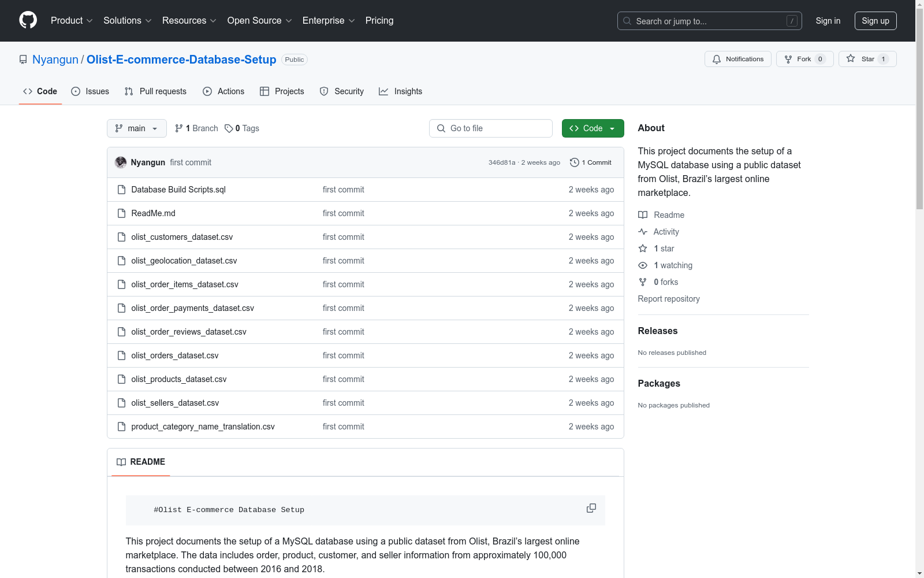Click the file icon beside ReadMe.md

tap(121, 213)
